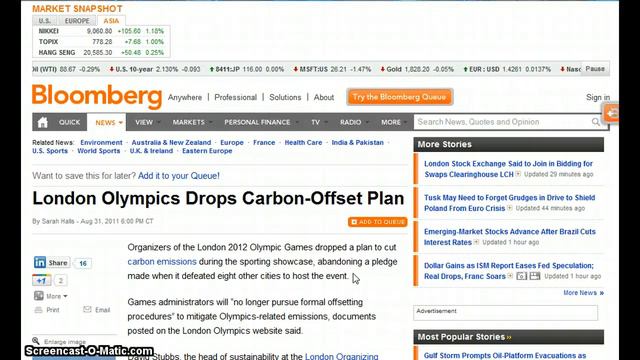Open Environment related news link
640x360 pixels.
101,142
